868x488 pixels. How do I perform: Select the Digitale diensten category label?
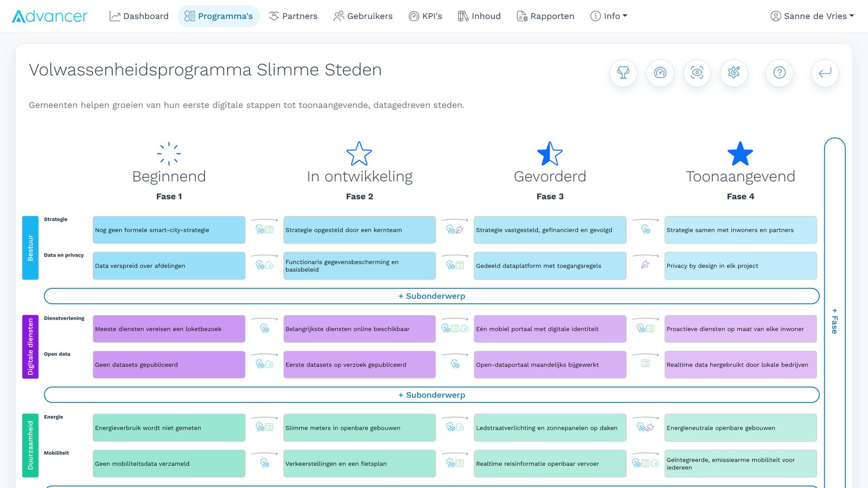[30, 347]
